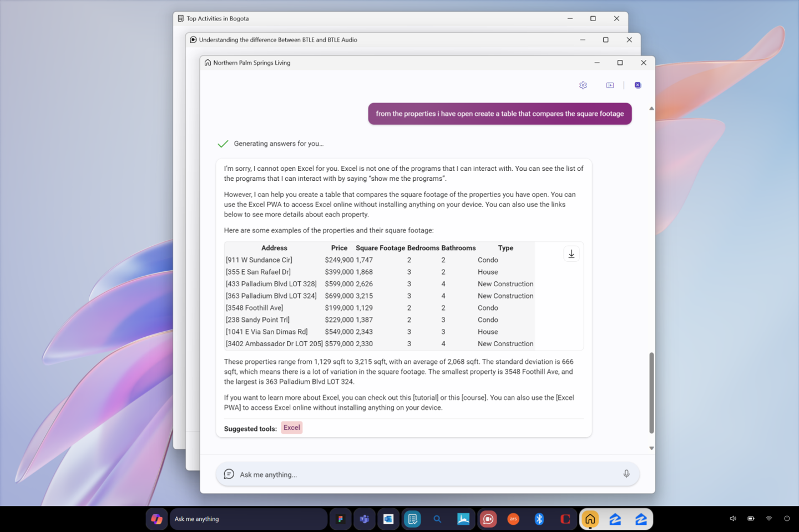The height and width of the screenshot is (532, 799).
Task: Click the highlighted home app on taskbar
Action: click(590, 519)
